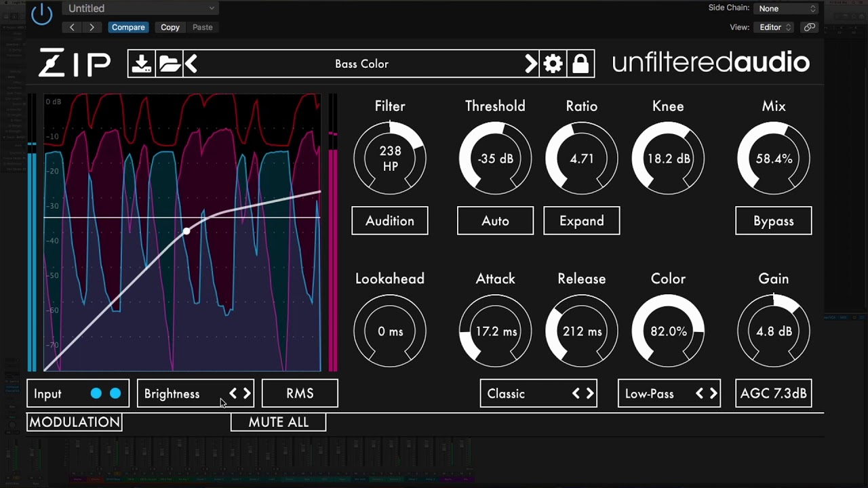Toggle the preset lock icon

(580, 64)
